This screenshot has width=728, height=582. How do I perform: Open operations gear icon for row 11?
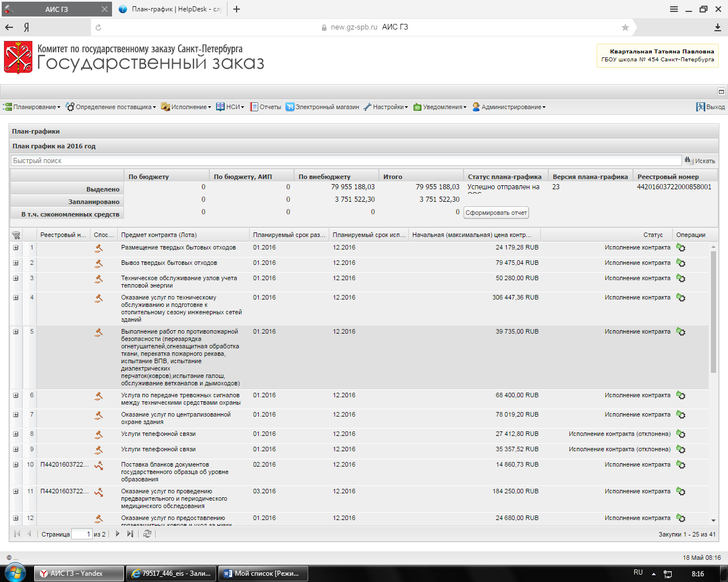coord(681,492)
